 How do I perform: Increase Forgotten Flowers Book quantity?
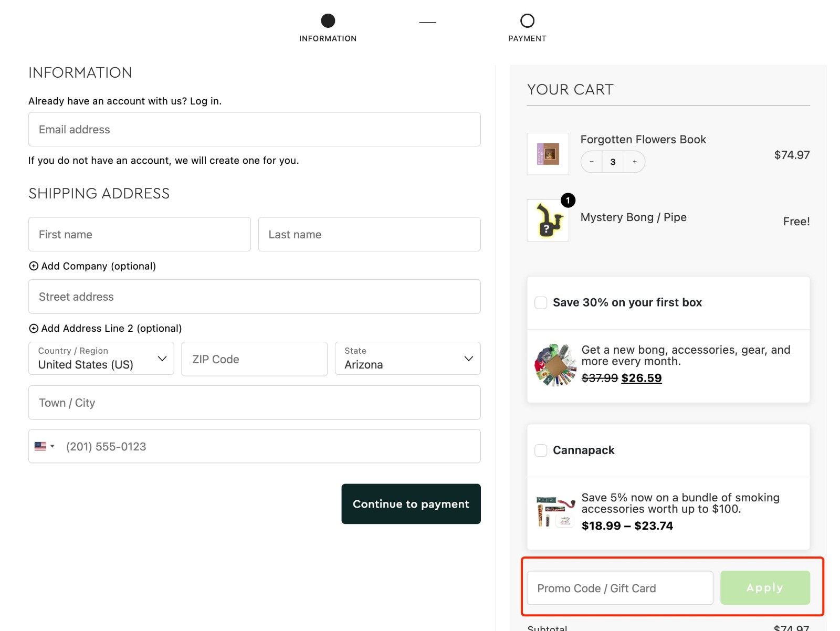pos(634,162)
